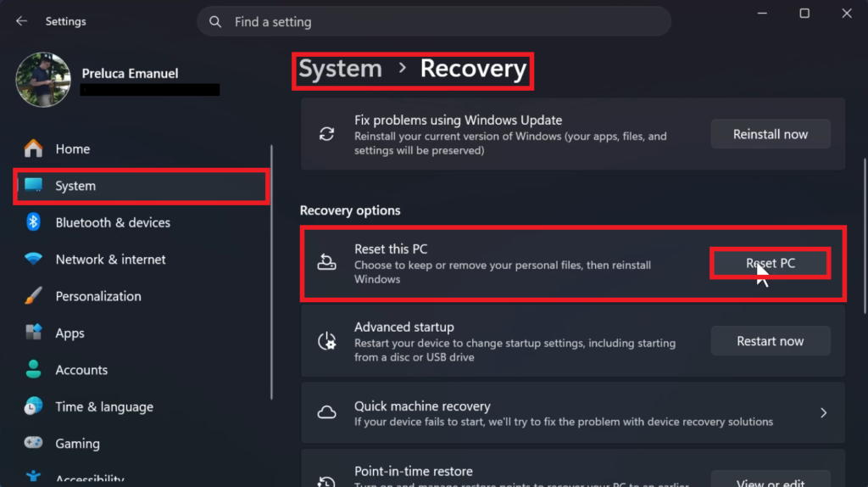The height and width of the screenshot is (487, 868).
Task: Open Home via its house icon
Action: (x=33, y=148)
